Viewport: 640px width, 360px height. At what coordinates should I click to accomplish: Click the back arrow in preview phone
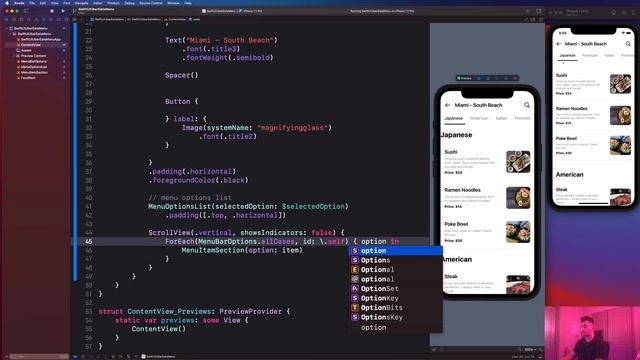pos(447,105)
